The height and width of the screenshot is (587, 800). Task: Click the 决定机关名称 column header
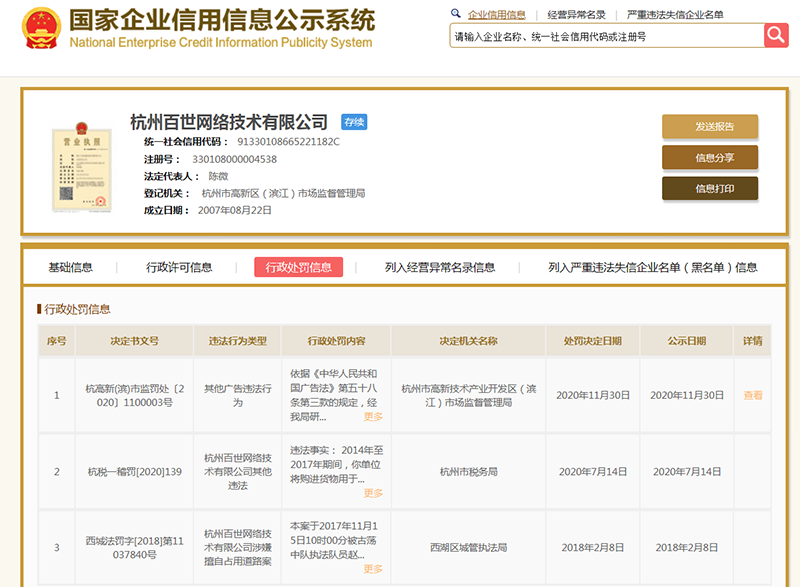pyautogui.click(x=468, y=341)
